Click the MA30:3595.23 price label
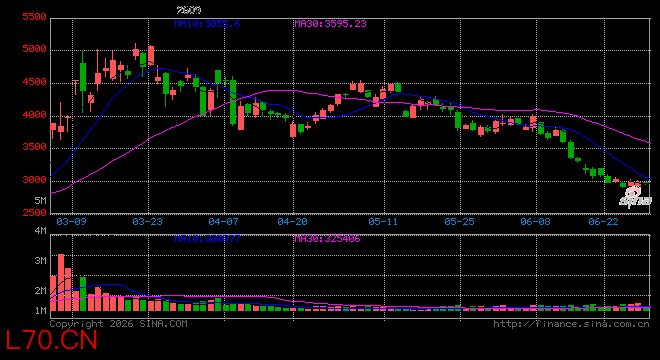The height and width of the screenshot is (360, 660). (x=330, y=24)
